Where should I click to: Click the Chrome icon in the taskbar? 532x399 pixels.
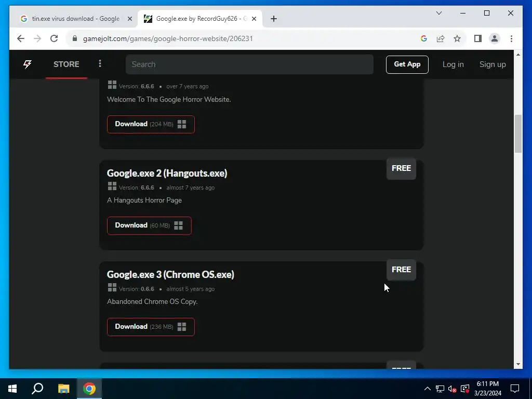(89, 389)
